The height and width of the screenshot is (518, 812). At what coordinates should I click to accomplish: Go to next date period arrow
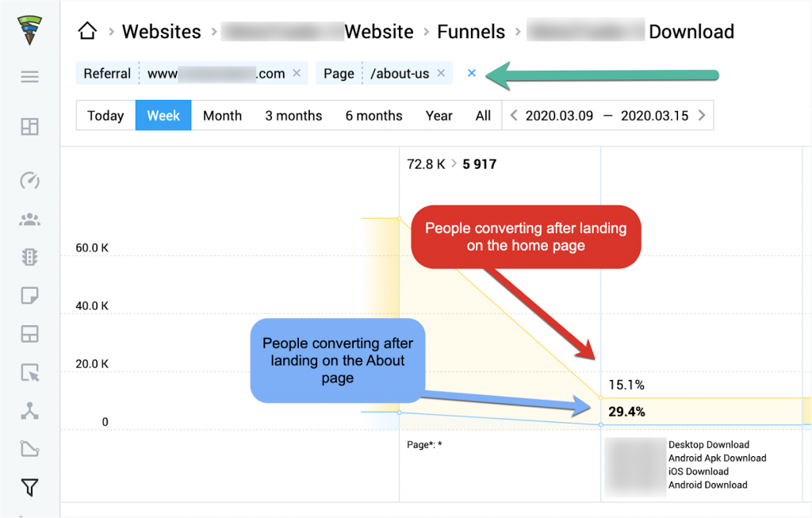click(702, 115)
